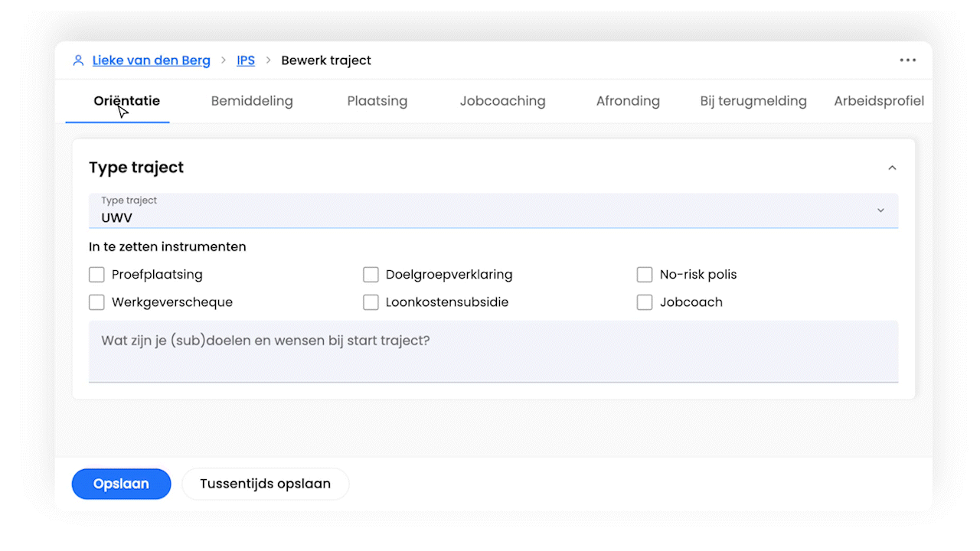Focus the (sub)doelen en wensen text area
The width and height of the screenshot is (980, 551).
point(493,351)
